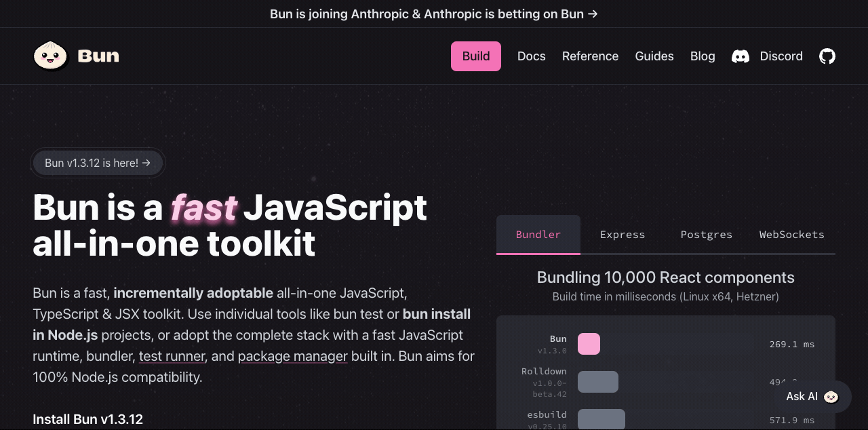Go to the Guides page
Image resolution: width=868 pixels, height=430 pixels.
(x=654, y=56)
